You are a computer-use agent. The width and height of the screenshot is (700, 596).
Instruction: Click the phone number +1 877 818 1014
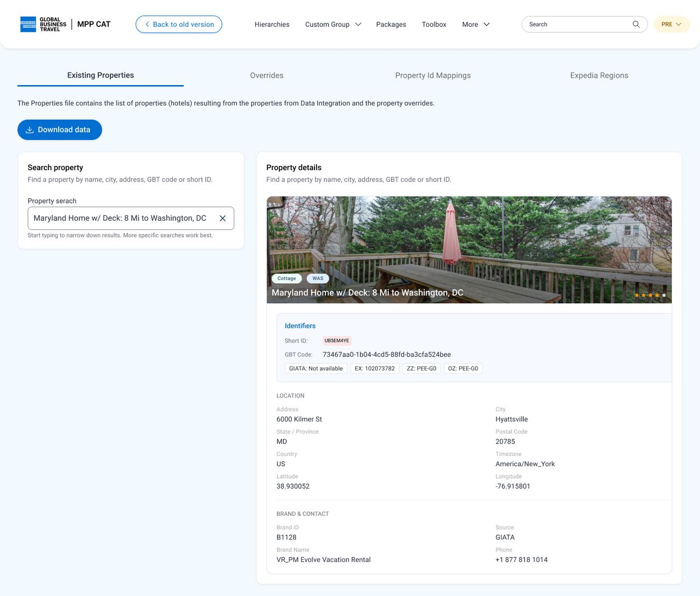521,560
